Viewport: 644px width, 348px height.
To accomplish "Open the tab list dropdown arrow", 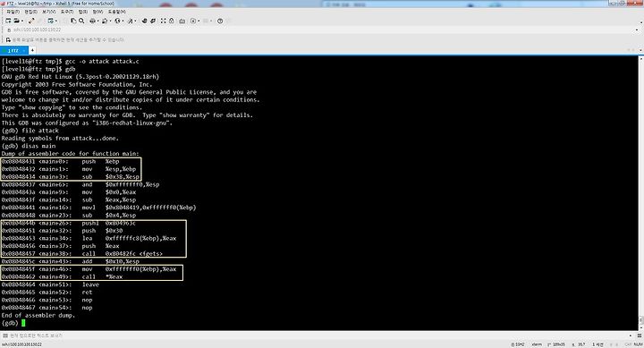I will [640, 50].
